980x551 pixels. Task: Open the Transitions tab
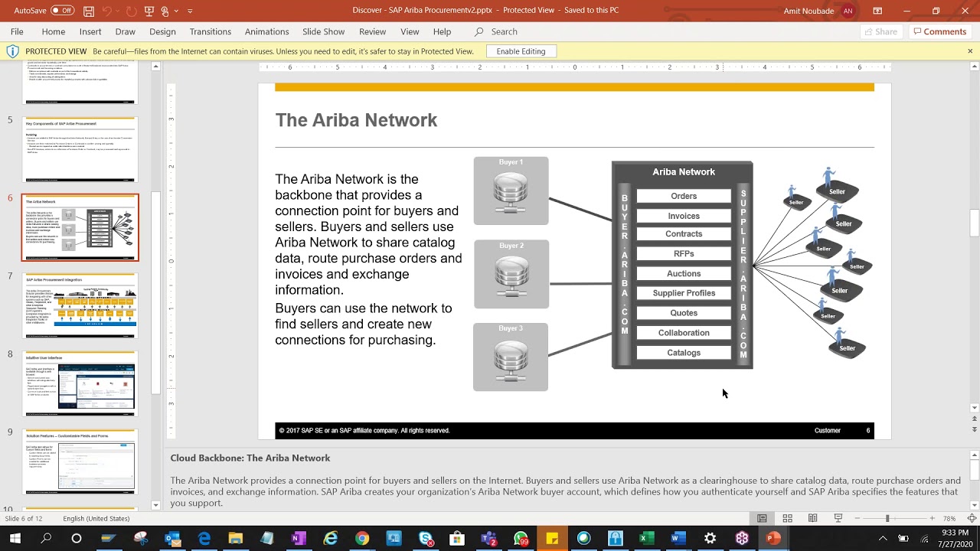211,31
